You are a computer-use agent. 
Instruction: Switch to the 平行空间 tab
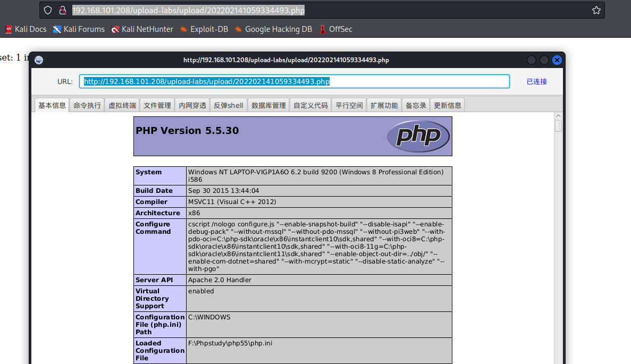[349, 105]
